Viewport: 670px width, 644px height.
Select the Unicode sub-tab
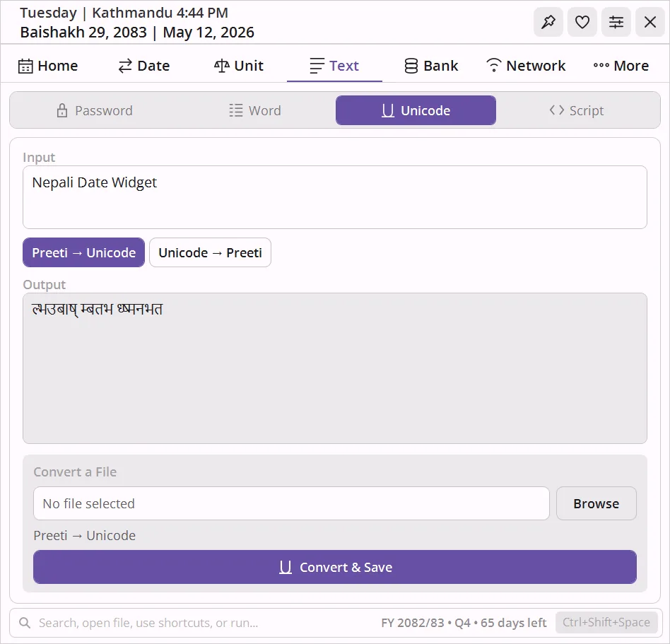[x=416, y=111]
